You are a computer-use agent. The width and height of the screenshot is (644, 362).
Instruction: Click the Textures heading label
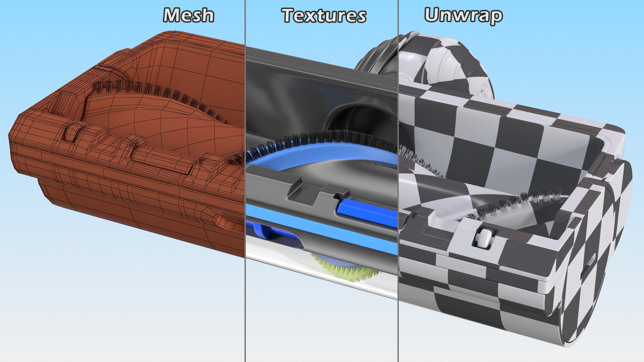324,16
